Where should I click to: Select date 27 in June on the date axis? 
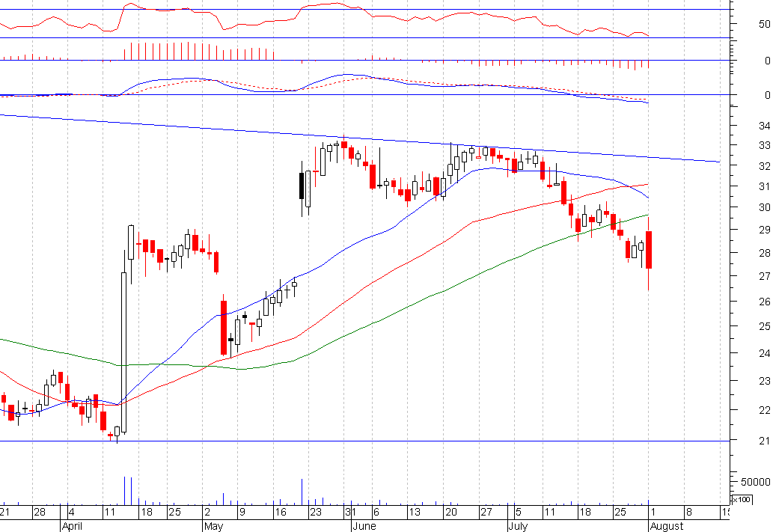[x=486, y=512]
